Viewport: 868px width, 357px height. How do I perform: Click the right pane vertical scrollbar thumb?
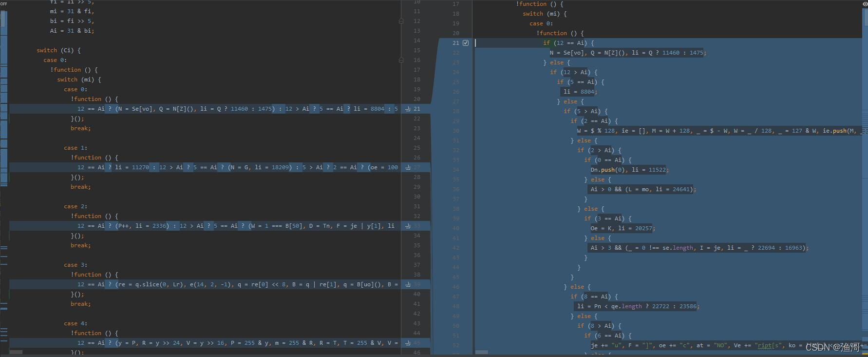pyautogui.click(x=866, y=19)
